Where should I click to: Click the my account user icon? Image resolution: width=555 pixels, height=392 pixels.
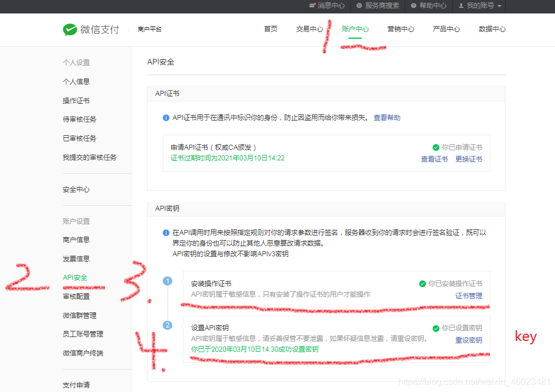pos(461,6)
